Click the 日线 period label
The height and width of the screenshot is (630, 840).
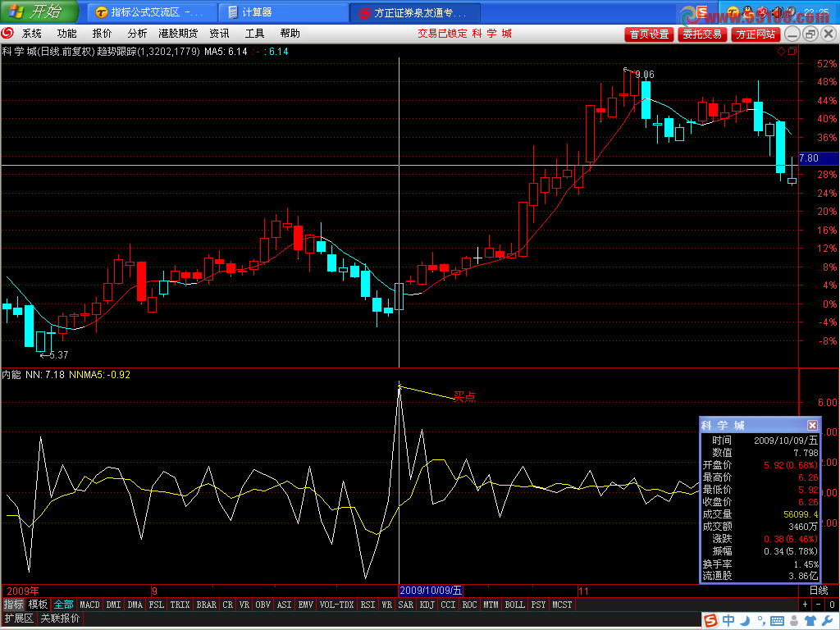[x=819, y=591]
